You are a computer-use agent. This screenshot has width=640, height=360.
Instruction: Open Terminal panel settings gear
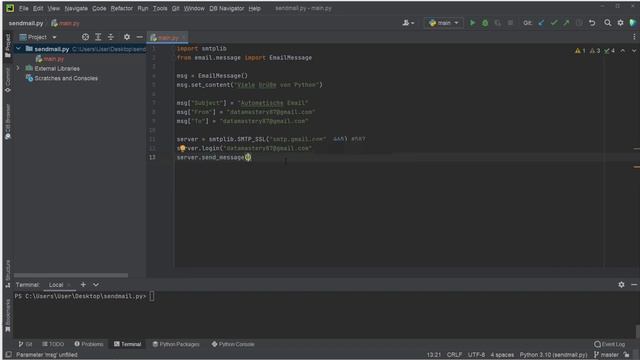pos(621,284)
